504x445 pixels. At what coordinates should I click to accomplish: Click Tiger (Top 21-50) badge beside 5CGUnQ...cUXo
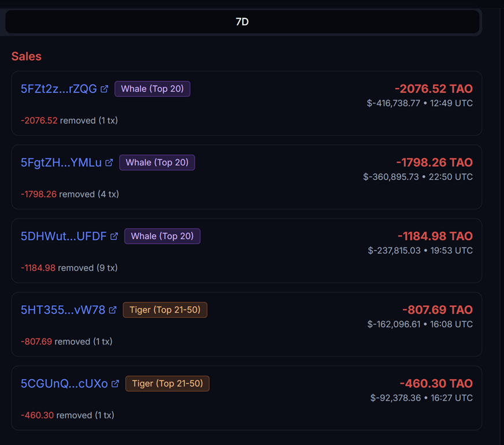(168, 384)
